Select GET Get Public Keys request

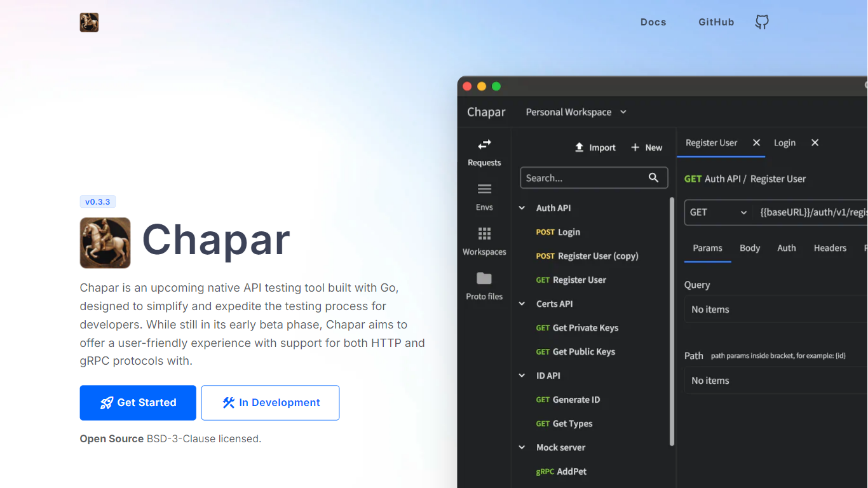576,352
